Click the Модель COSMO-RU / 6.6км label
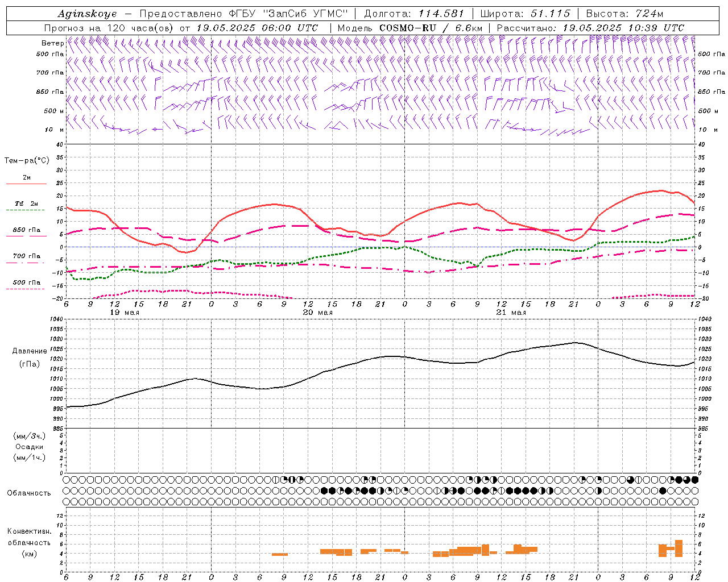Screen dimensions: 728x582 click(x=410, y=28)
